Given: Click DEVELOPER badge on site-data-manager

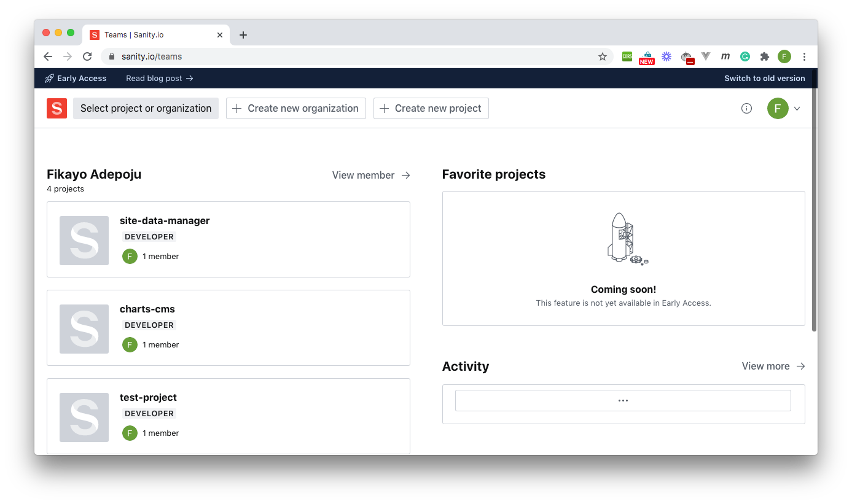Looking at the screenshot, I should coord(149,237).
